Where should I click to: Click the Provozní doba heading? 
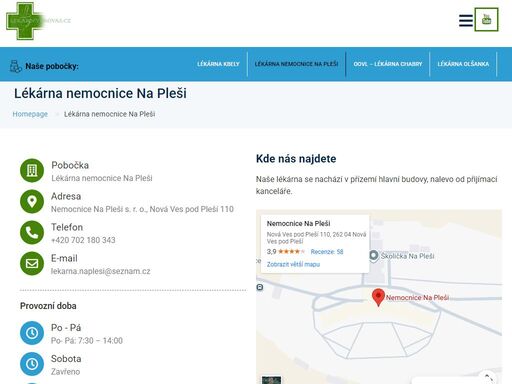click(x=48, y=306)
